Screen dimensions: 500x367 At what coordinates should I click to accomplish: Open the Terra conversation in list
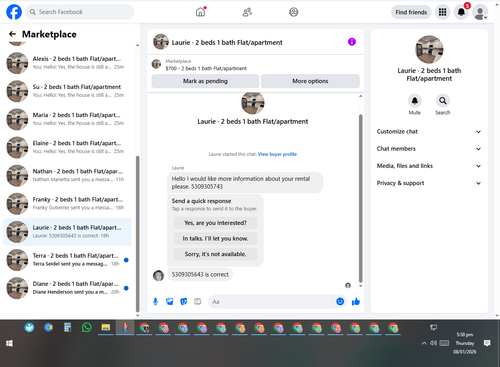click(67, 260)
